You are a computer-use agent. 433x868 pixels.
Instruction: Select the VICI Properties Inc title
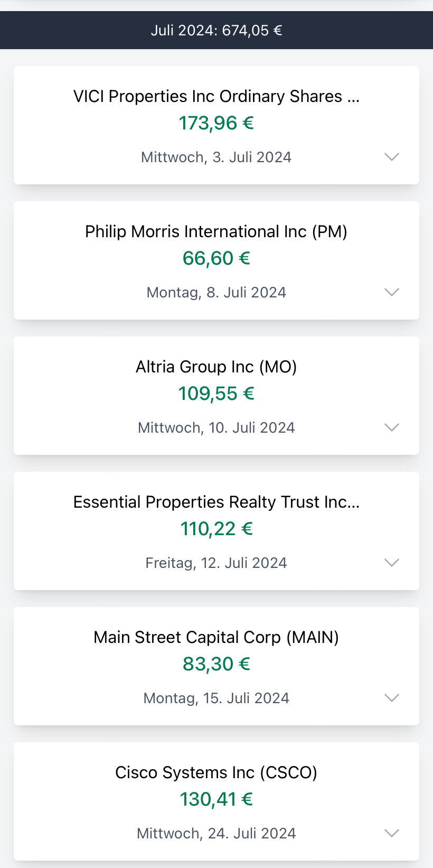click(x=216, y=96)
